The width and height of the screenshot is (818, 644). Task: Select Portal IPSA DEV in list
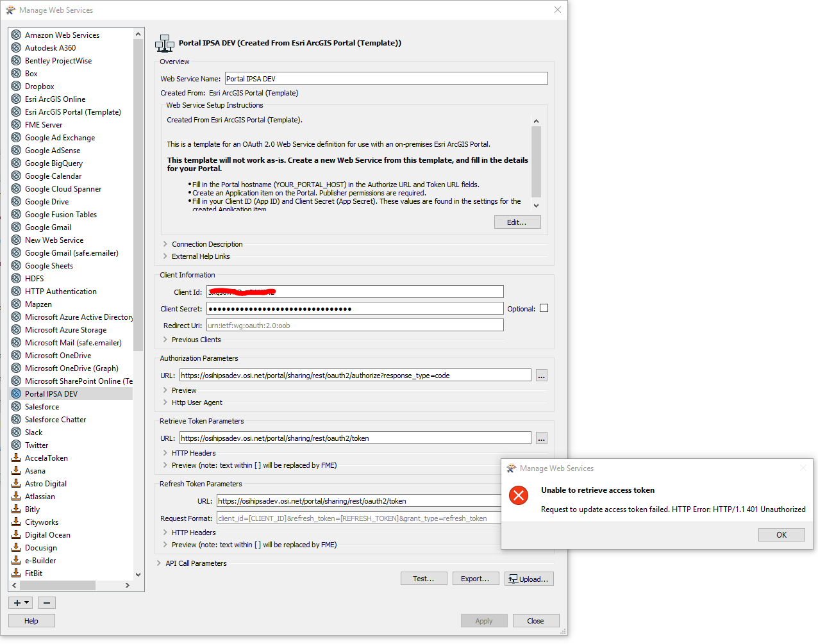pos(71,393)
